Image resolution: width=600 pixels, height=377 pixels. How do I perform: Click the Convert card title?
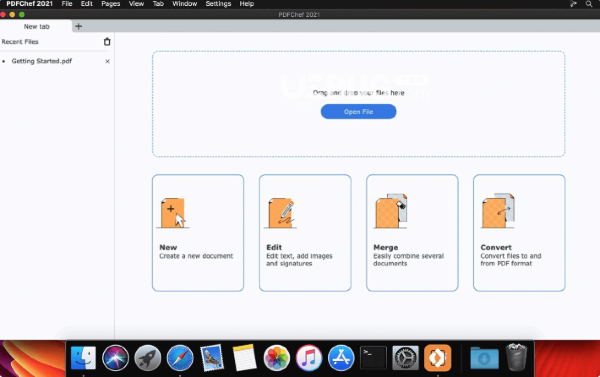tap(496, 247)
